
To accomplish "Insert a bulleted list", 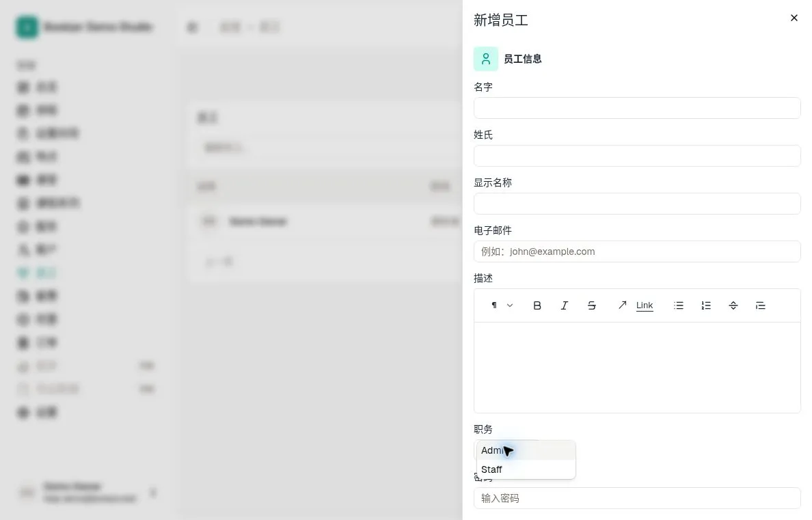I will (x=679, y=305).
